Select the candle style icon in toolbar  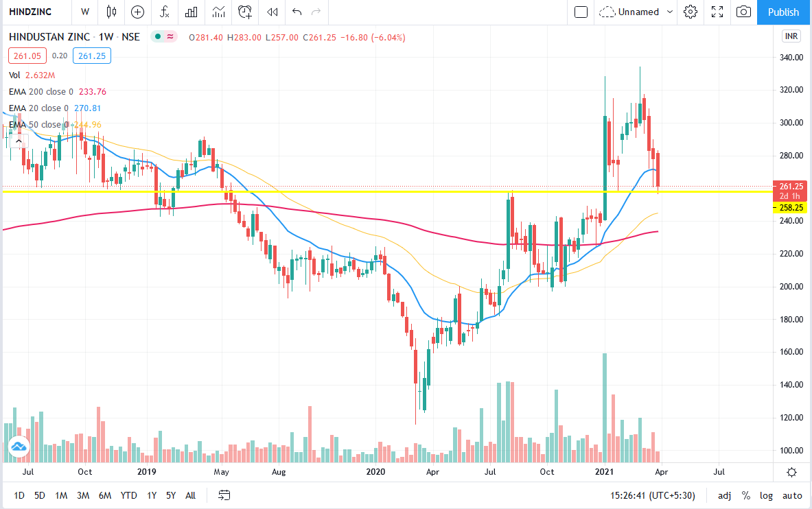pyautogui.click(x=111, y=12)
